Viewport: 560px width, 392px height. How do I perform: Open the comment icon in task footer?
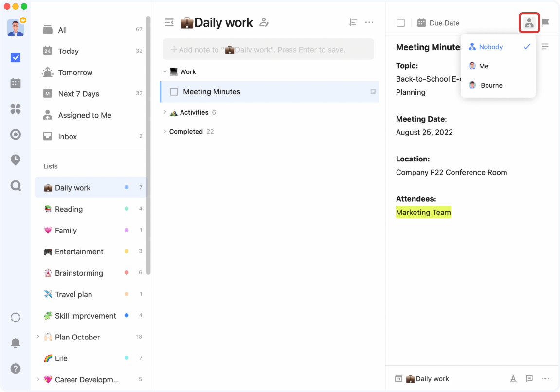click(529, 379)
